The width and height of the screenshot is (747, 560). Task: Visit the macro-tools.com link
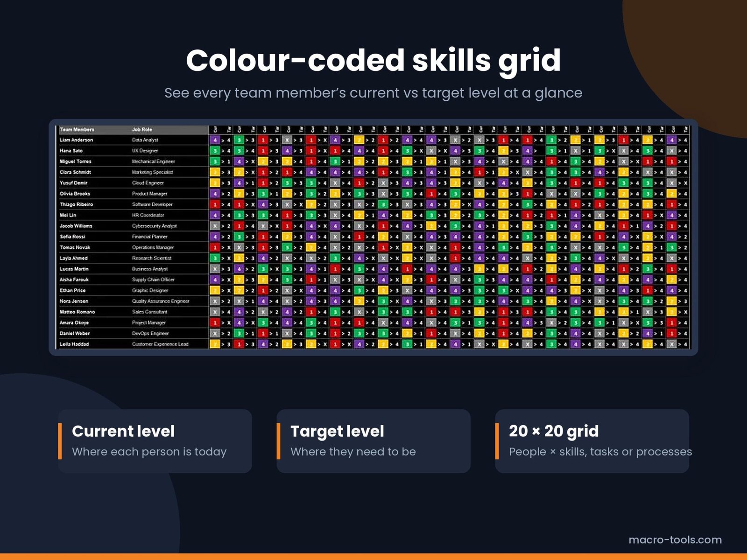coord(675,540)
